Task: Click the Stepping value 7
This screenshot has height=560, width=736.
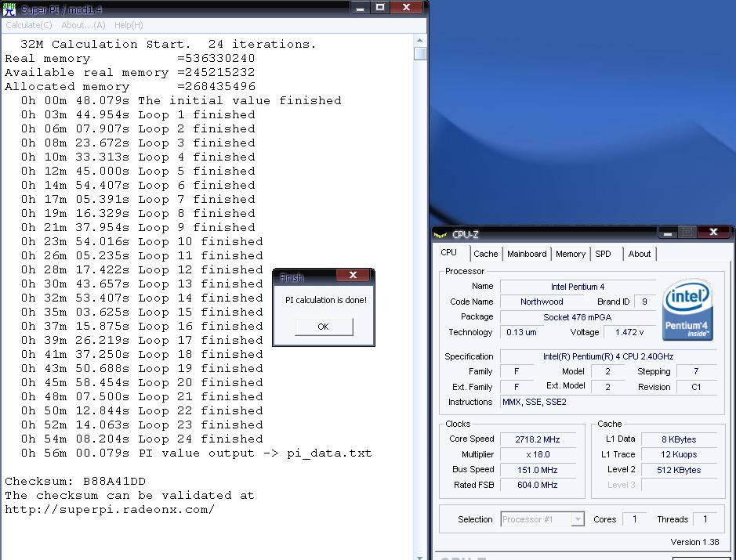Action: pyautogui.click(x=696, y=371)
